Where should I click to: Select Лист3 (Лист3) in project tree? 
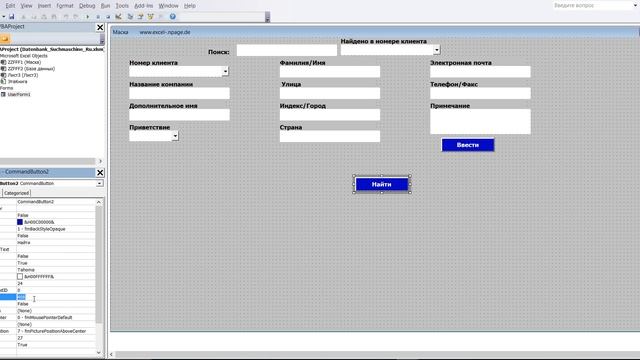click(22, 75)
